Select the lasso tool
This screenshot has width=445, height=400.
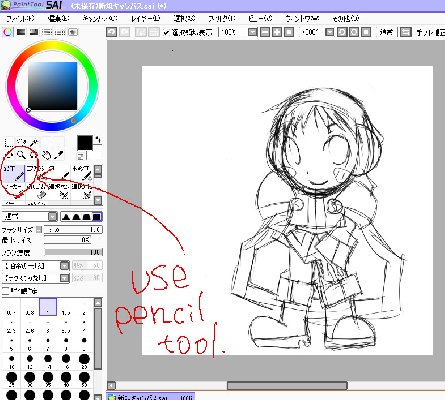[x=21, y=143]
